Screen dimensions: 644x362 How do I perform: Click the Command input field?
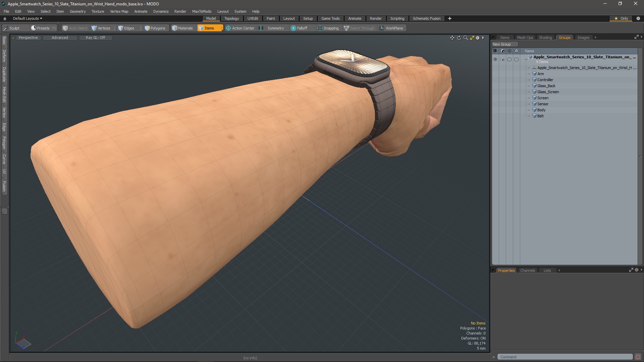(x=565, y=357)
